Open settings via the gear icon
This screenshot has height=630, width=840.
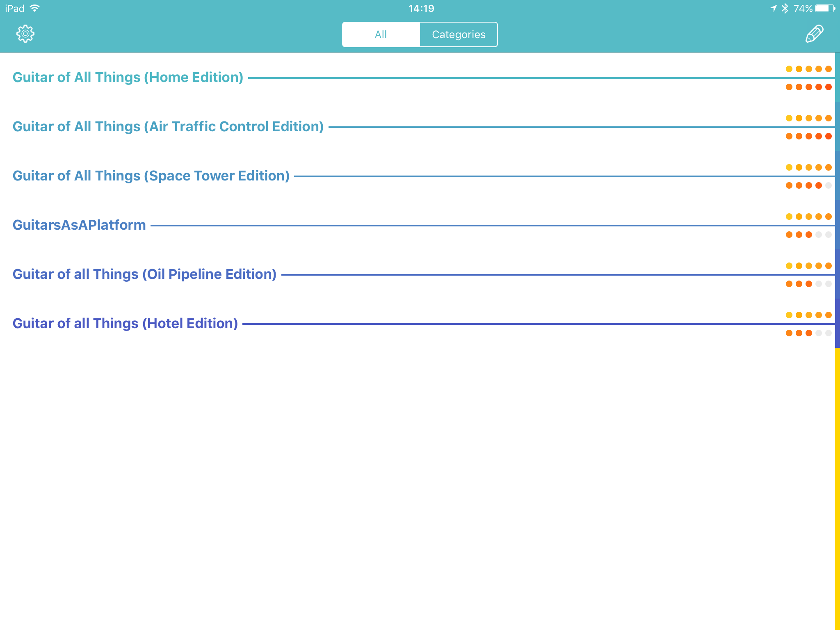25,34
